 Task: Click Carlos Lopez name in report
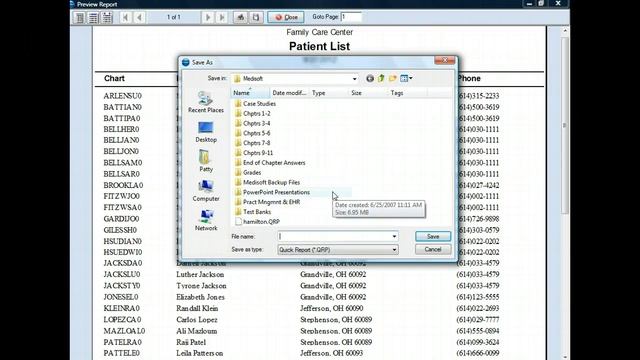tap(197, 320)
